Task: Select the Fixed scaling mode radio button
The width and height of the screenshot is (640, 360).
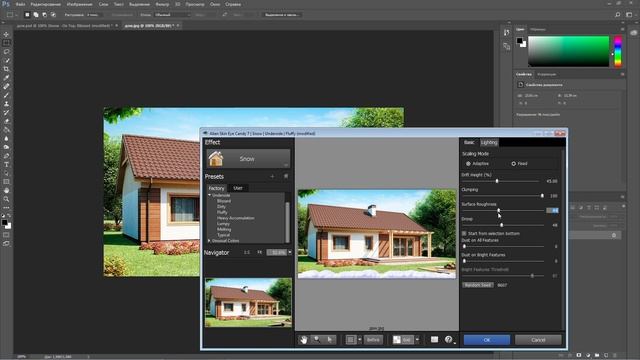Action: (x=513, y=164)
